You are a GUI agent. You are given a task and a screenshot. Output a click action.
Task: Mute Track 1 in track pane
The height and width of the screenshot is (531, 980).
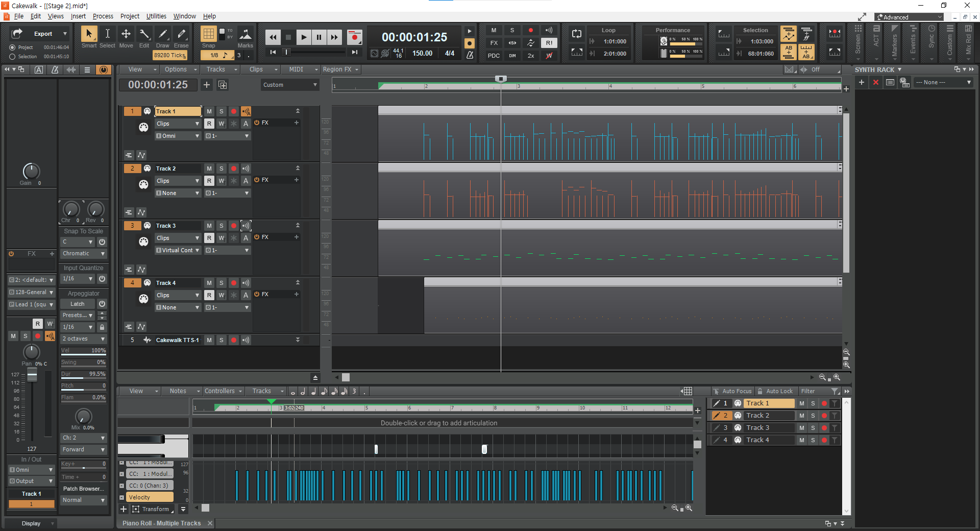coord(209,111)
